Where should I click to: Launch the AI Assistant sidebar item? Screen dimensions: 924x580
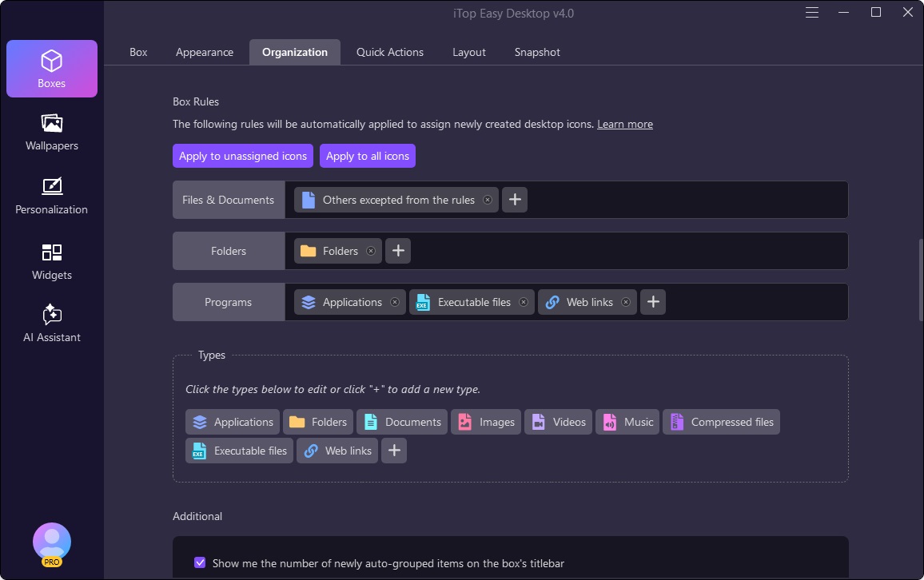tap(51, 324)
